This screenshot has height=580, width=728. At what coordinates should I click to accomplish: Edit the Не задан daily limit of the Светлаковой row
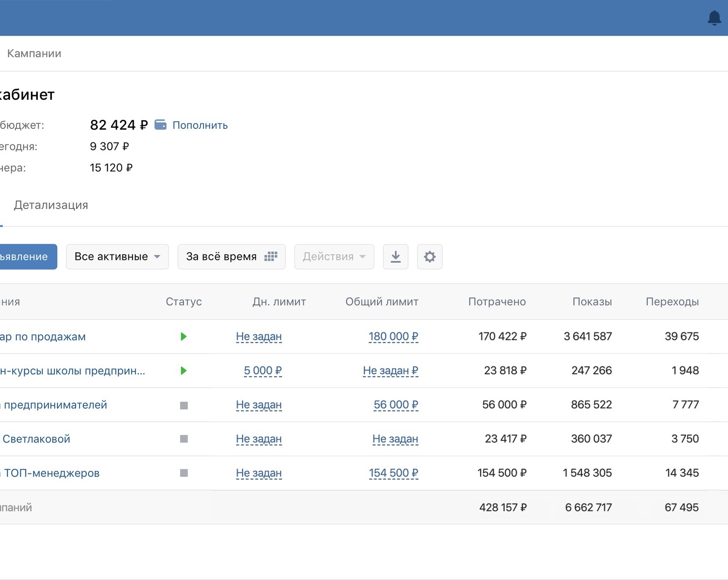(x=259, y=439)
